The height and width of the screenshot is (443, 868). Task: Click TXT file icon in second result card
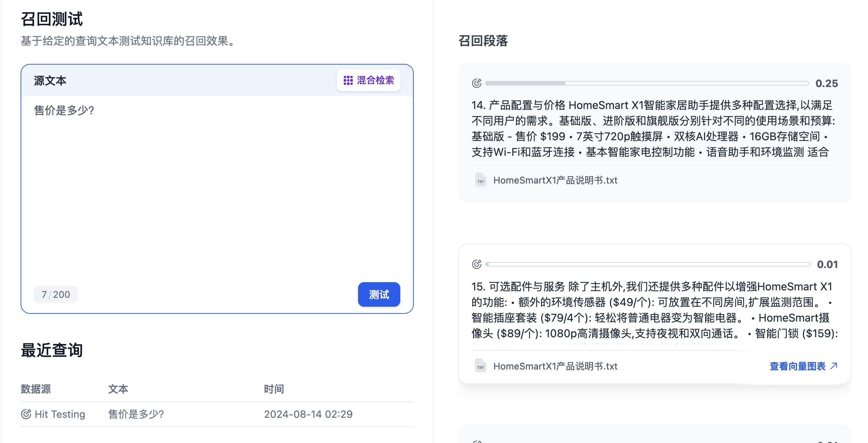coord(480,366)
